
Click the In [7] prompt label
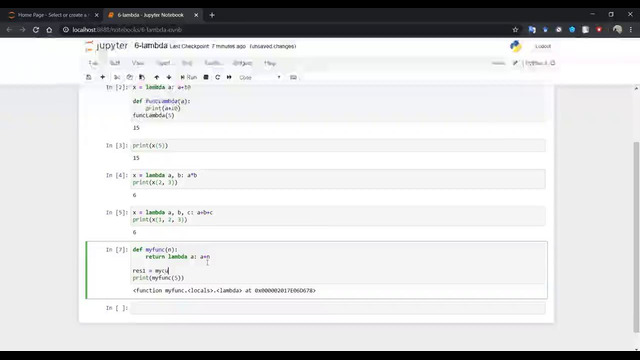point(117,249)
